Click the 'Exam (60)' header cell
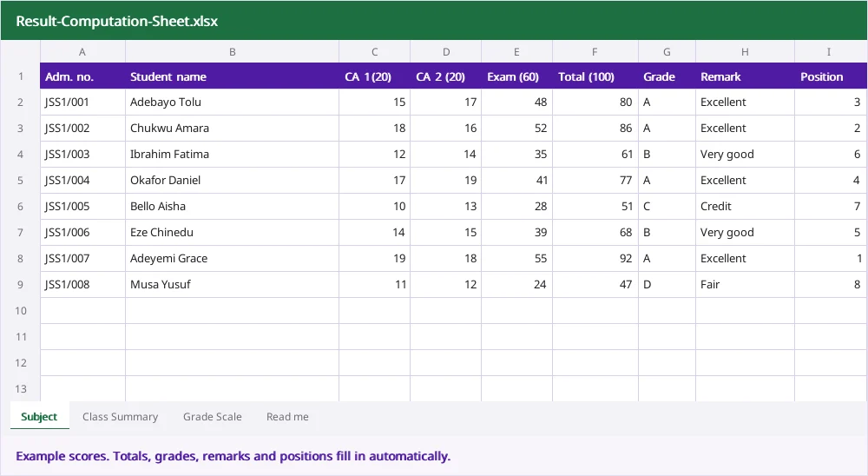The image size is (868, 476). point(516,76)
